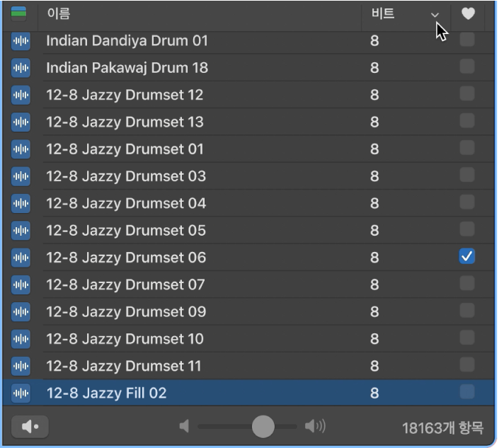Click audio loop icon for Indian Dandiya Drum 01
Viewport: 499px width, 448px height.
point(21,41)
